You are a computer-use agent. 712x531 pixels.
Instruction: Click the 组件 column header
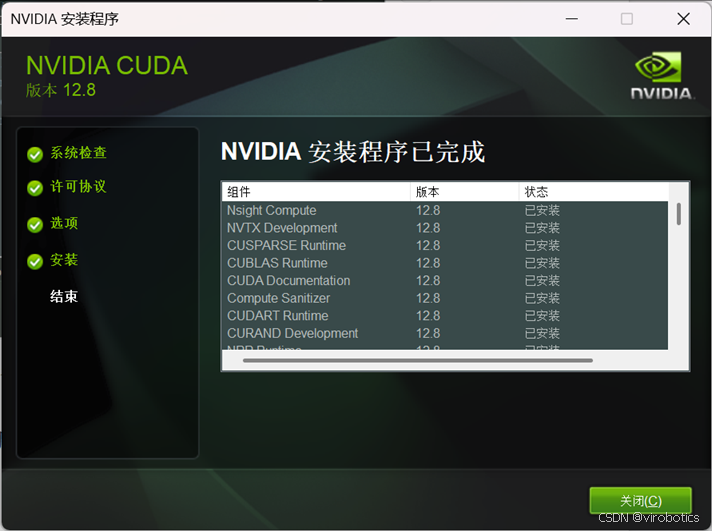pyautogui.click(x=316, y=192)
